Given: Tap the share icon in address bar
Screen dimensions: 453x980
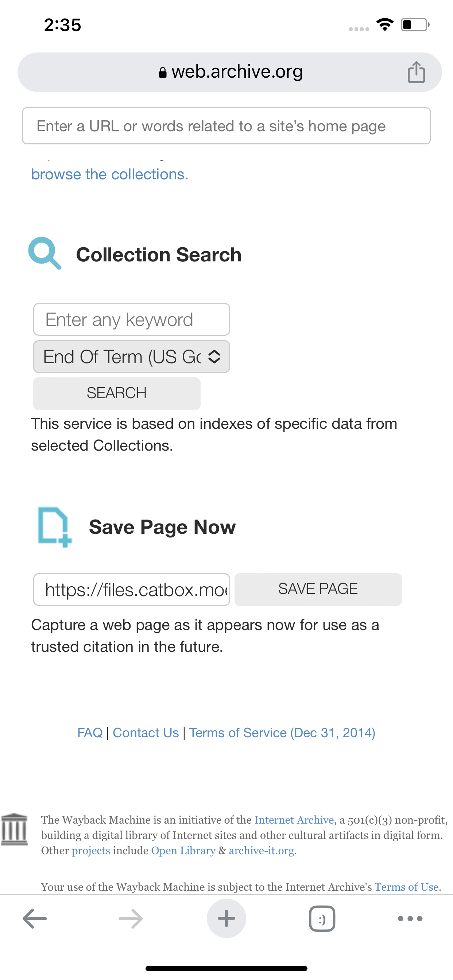Looking at the screenshot, I should [416, 72].
